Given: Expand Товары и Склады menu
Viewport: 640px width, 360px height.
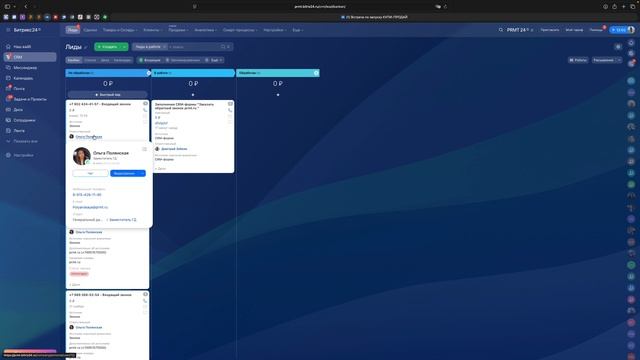Looking at the screenshot, I should point(120,30).
